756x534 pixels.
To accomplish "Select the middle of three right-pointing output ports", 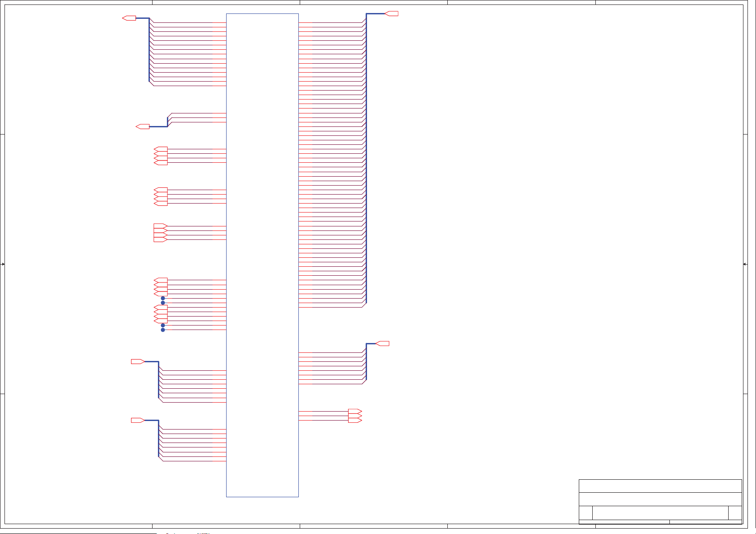I will [355, 416].
